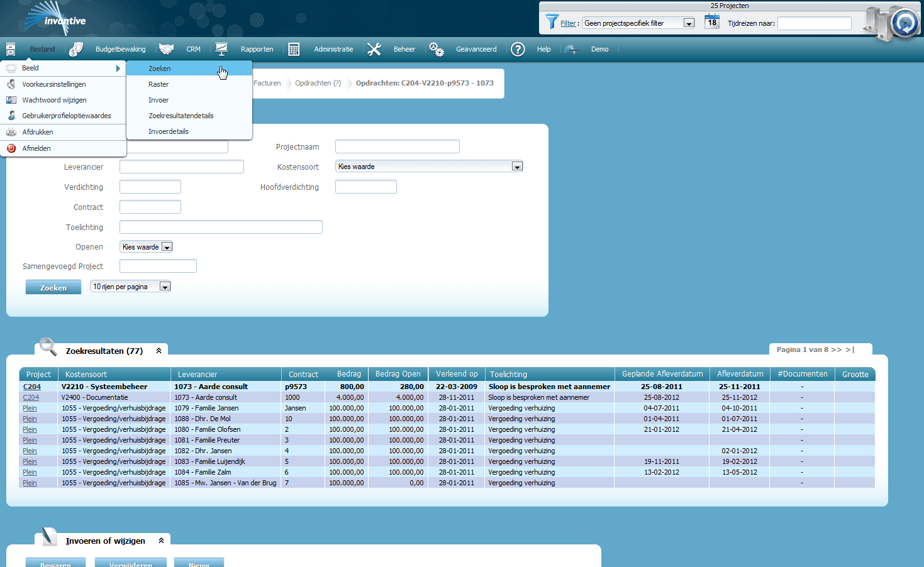Click the Budgetbewaking money icon
Viewport: 924px width, 567px height.
tap(76, 49)
